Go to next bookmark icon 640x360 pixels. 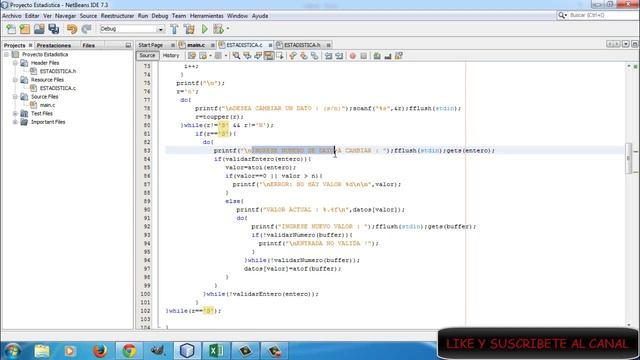click(303, 56)
